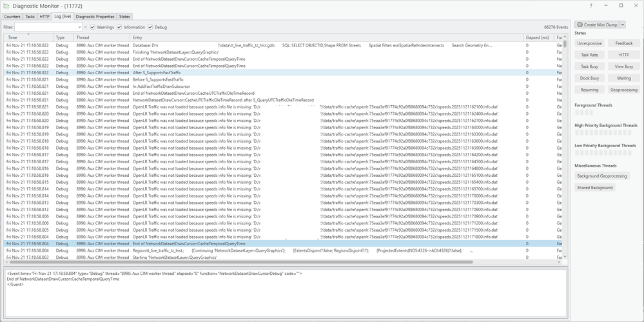Click the event details XML text pane
644x322 pixels.
(286, 293)
